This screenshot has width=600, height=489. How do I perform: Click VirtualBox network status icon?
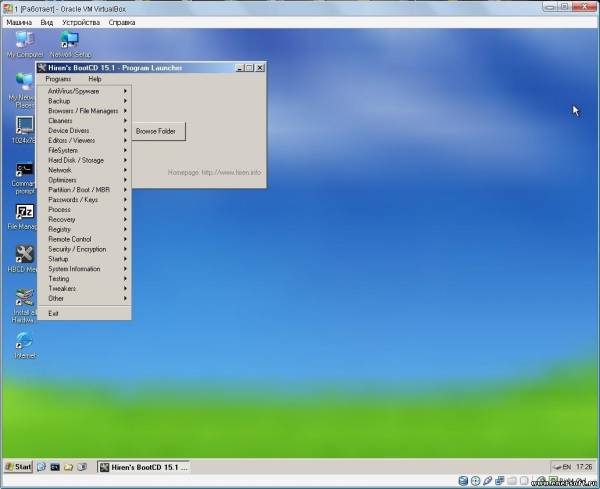(x=500, y=481)
